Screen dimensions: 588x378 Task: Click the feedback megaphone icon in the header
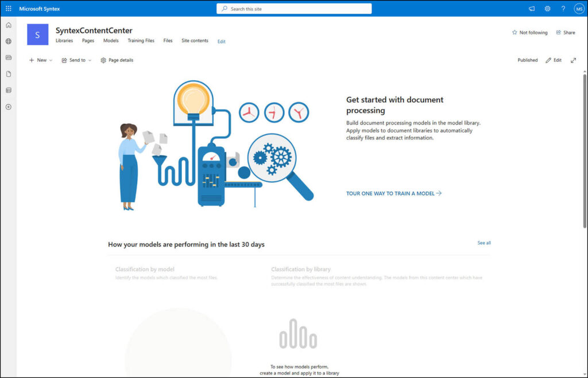[531, 8]
